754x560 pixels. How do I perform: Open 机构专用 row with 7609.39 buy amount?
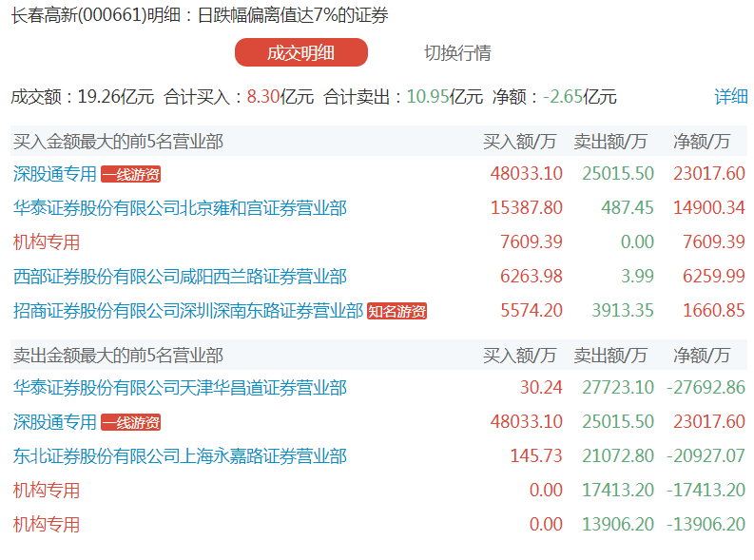coord(47,242)
